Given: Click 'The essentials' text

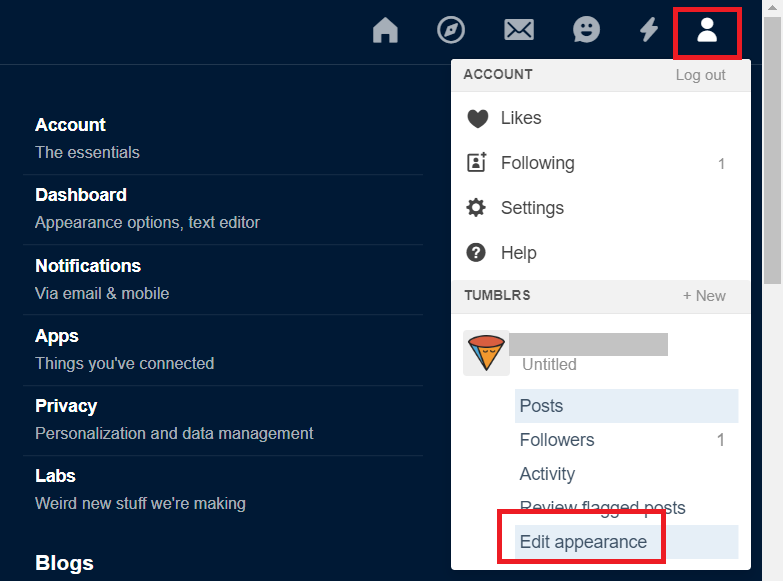Looking at the screenshot, I should 87,152.
